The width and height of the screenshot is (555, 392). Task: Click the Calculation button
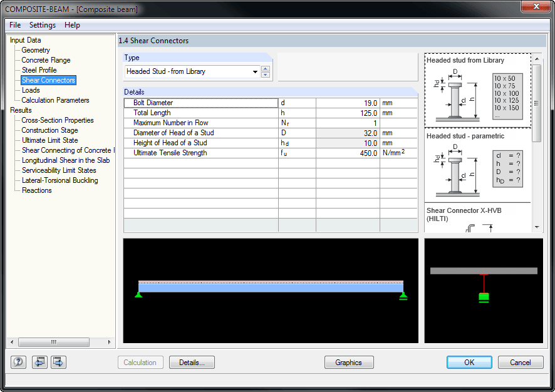click(x=140, y=363)
